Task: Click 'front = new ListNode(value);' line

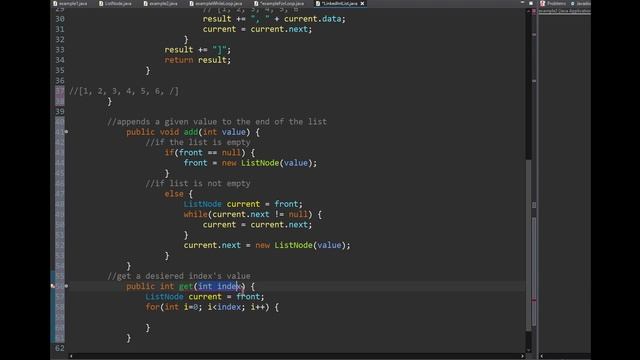Action: coord(250,163)
